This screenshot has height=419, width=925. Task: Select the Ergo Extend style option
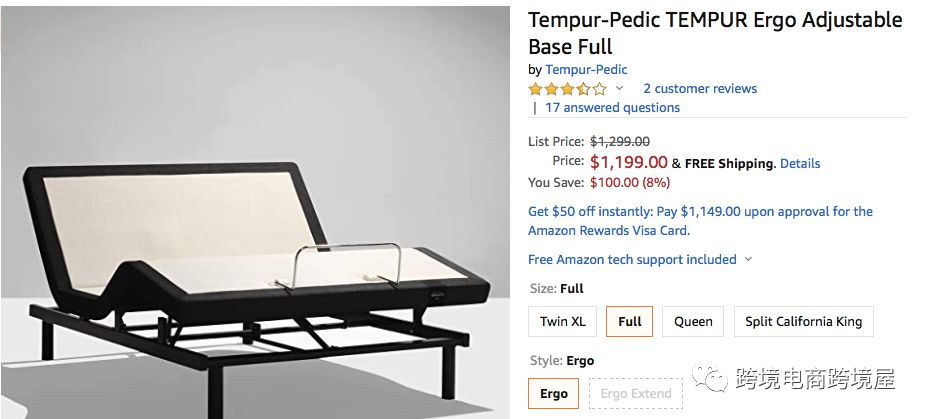[636, 394]
